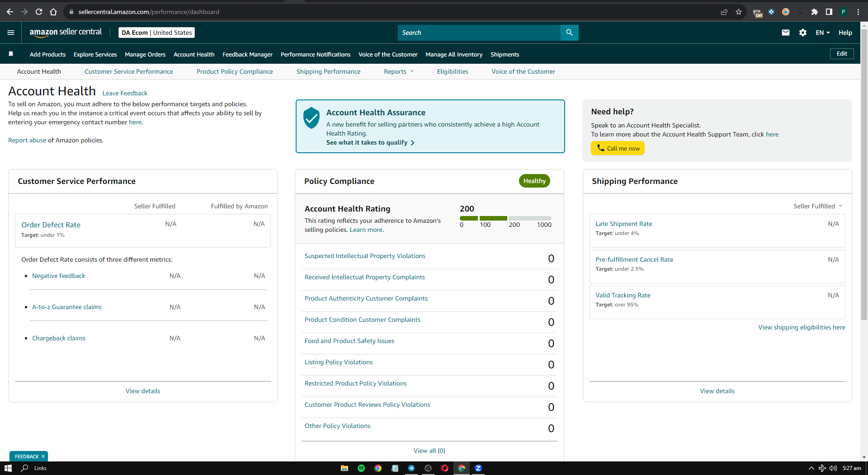Open Spotify from the taskbar

(361, 468)
